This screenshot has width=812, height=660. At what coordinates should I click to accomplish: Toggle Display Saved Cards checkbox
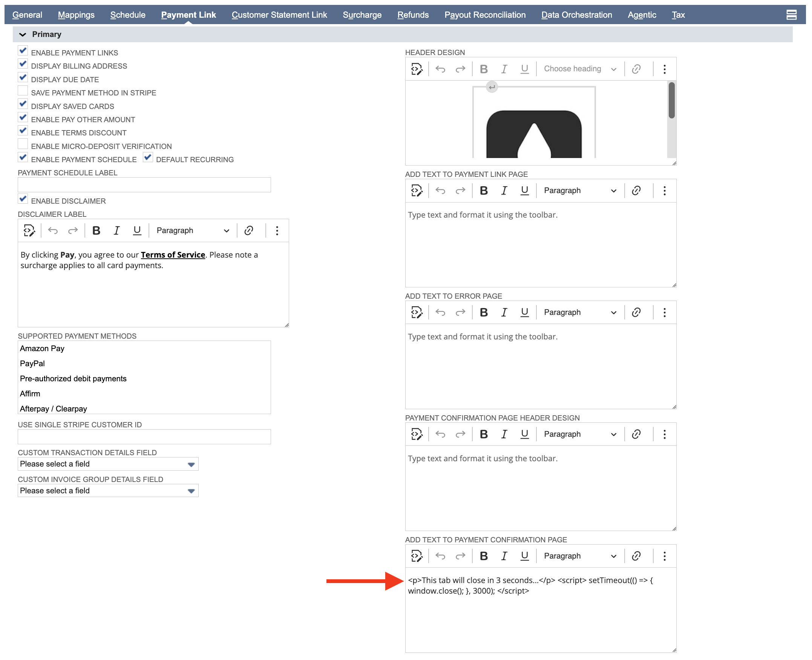pyautogui.click(x=23, y=104)
